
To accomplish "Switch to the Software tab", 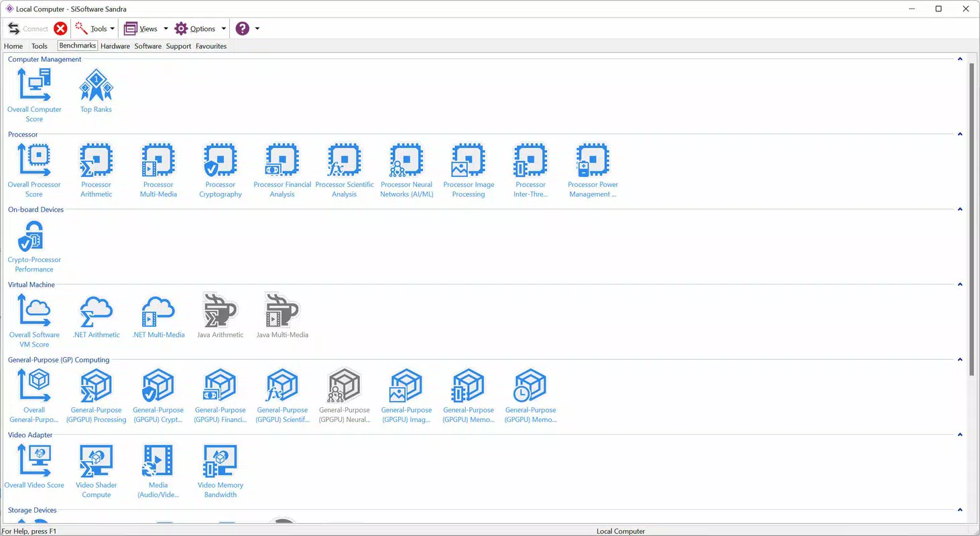I will pyautogui.click(x=147, y=46).
